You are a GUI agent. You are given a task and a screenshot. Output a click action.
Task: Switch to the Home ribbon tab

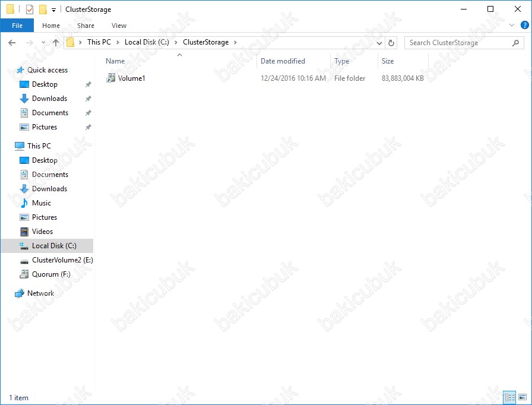pyautogui.click(x=51, y=26)
